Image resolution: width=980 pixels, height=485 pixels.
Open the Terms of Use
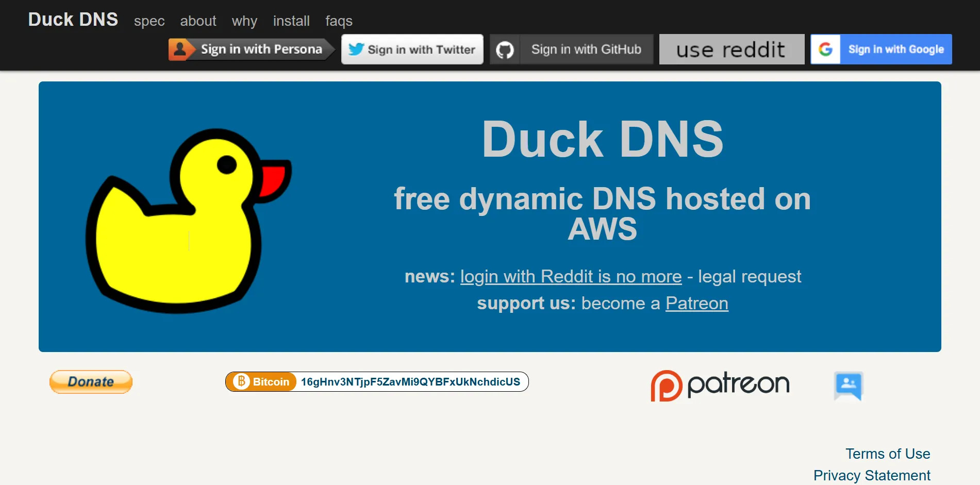pyautogui.click(x=888, y=454)
